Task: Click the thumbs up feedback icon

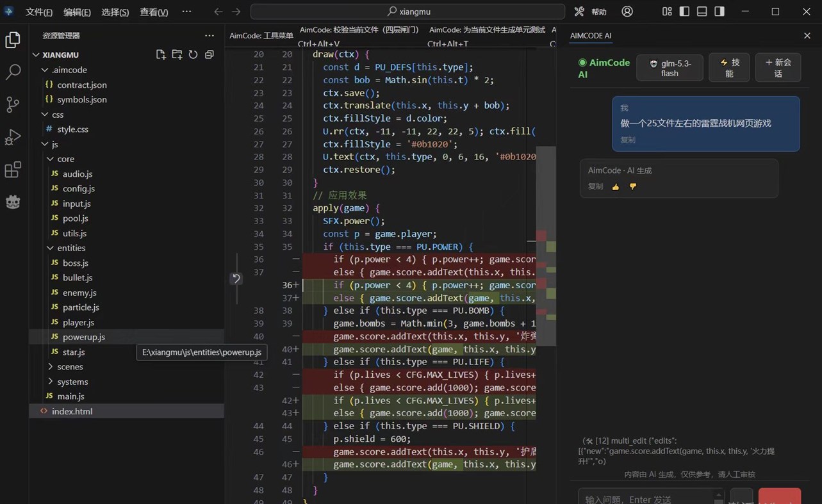Action: 616,186
